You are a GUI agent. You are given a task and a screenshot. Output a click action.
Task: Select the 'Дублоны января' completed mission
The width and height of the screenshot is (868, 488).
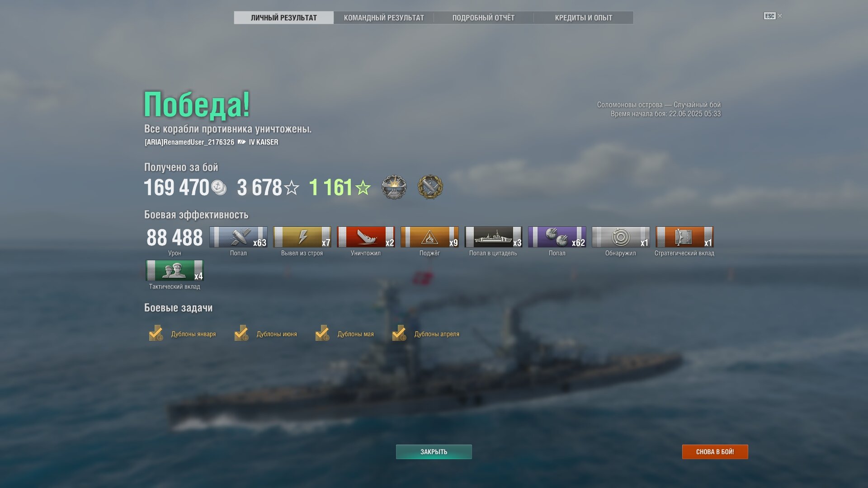pyautogui.click(x=183, y=333)
